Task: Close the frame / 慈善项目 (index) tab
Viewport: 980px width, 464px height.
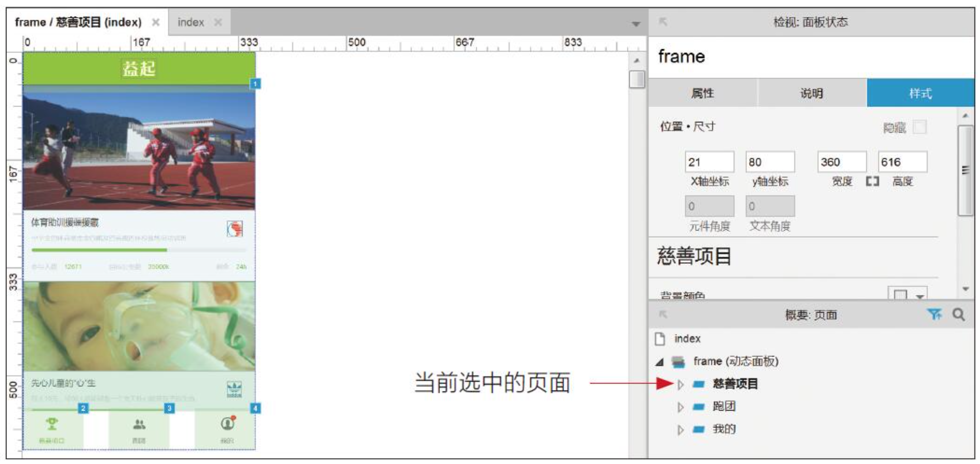Action: [156, 22]
